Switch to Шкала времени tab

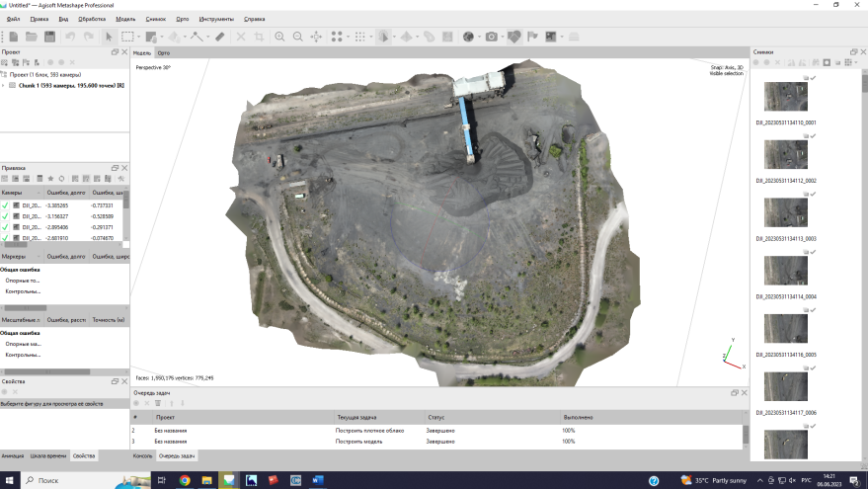point(48,455)
